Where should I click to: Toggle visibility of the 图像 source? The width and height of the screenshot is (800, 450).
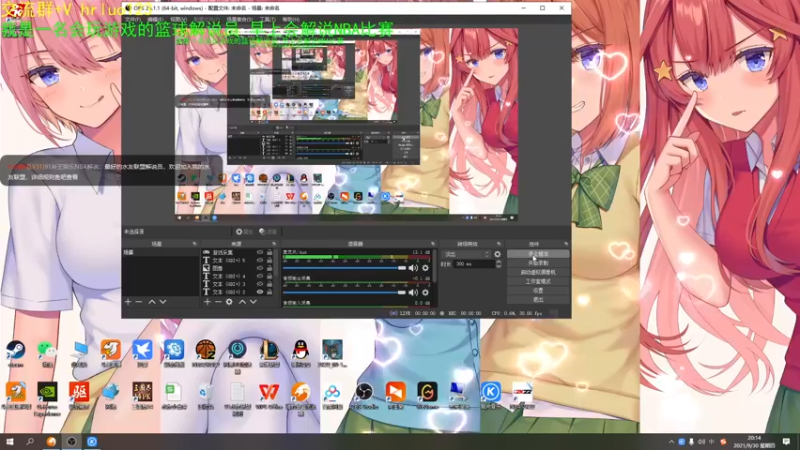pos(260,268)
